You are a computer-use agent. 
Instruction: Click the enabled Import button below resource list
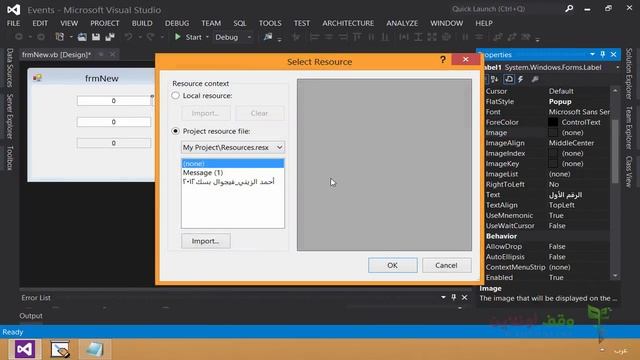(x=206, y=241)
